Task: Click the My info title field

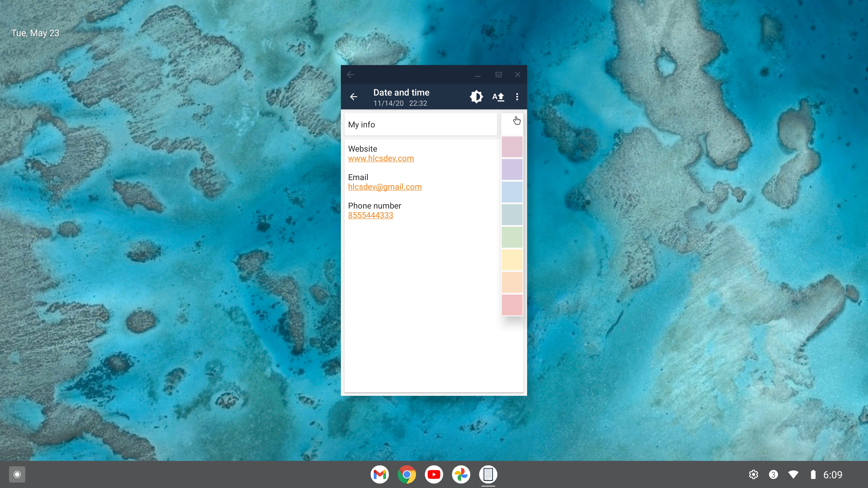Action: (420, 125)
